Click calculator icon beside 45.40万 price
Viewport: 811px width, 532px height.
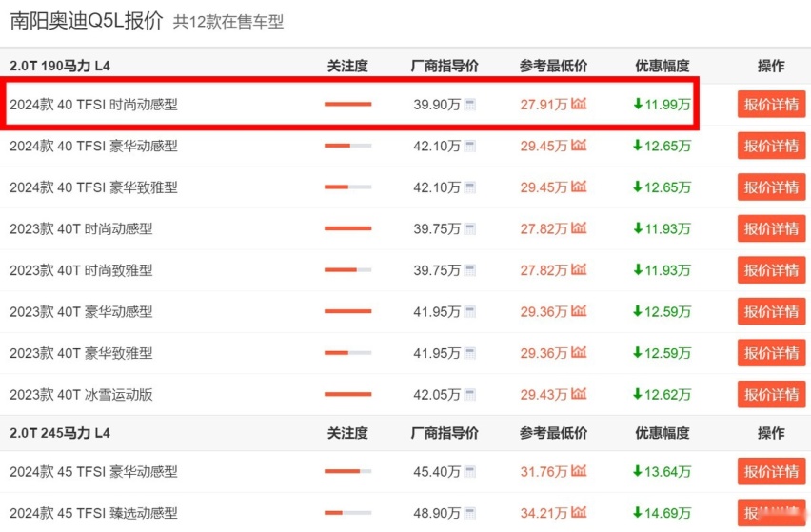point(470,472)
